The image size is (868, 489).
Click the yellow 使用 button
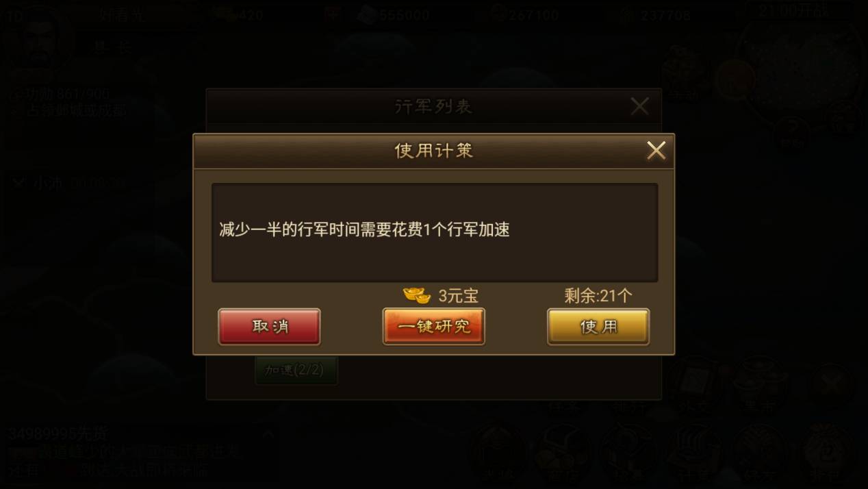point(598,327)
